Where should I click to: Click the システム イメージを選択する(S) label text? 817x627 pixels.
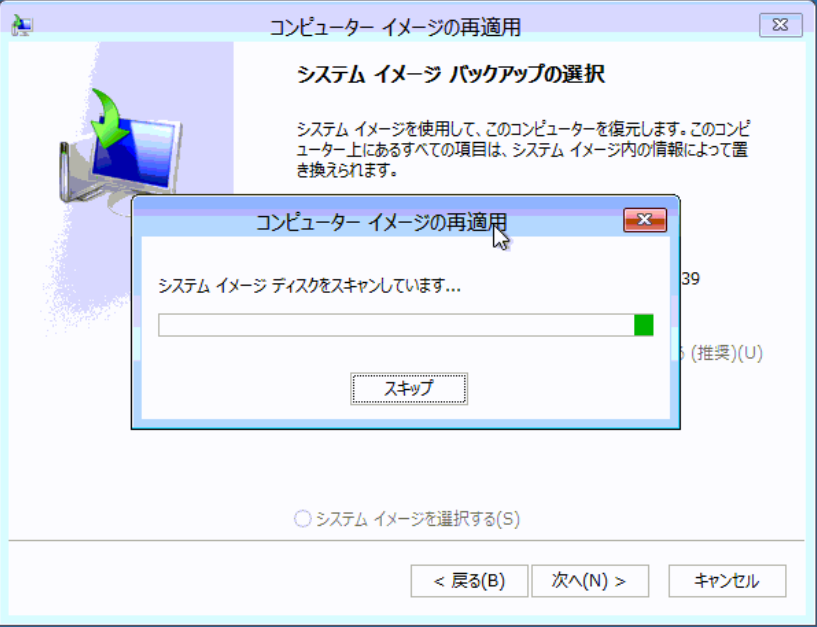[x=418, y=519]
